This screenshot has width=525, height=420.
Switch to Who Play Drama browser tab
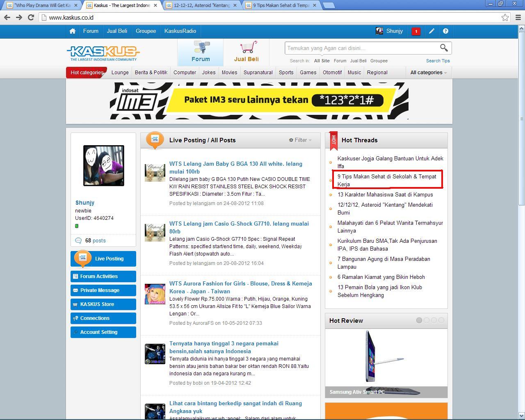click(42, 5)
